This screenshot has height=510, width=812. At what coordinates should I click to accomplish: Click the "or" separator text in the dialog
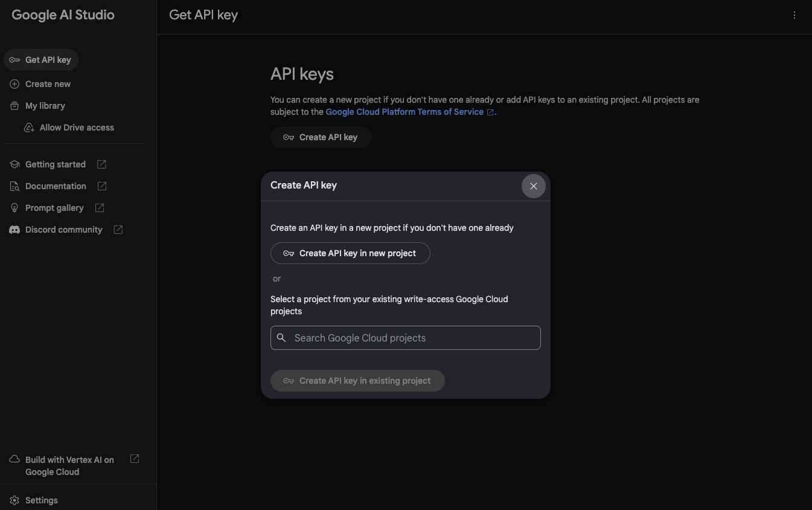click(x=277, y=279)
